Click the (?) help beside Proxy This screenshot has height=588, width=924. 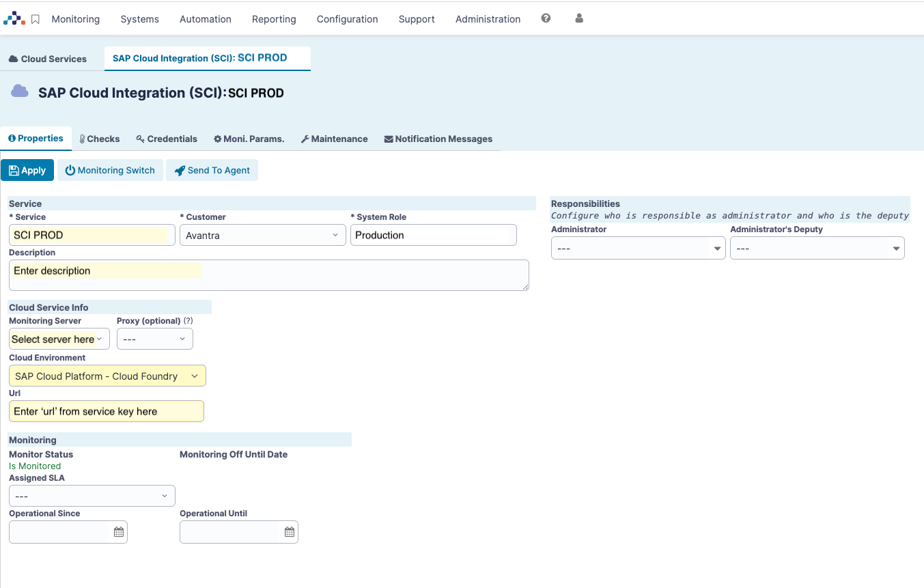(x=188, y=321)
